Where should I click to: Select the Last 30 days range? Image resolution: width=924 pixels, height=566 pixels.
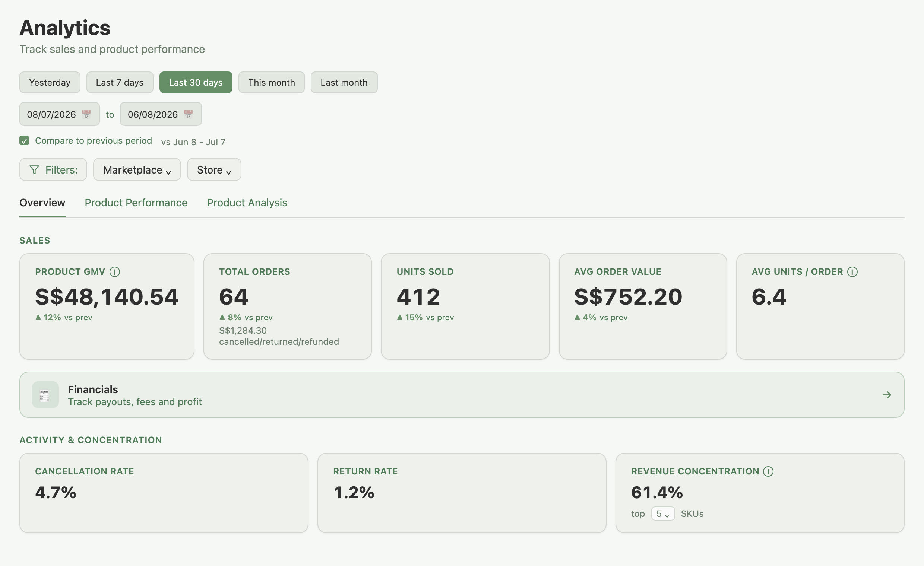pyautogui.click(x=196, y=82)
